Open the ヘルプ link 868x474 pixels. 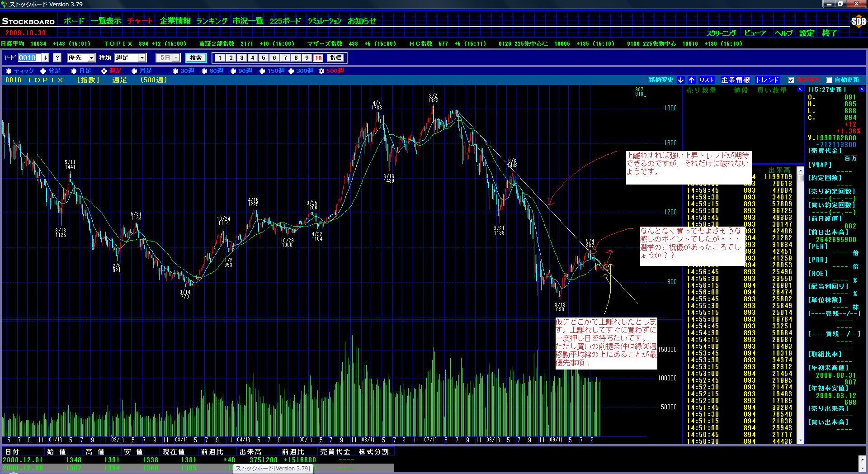click(783, 33)
